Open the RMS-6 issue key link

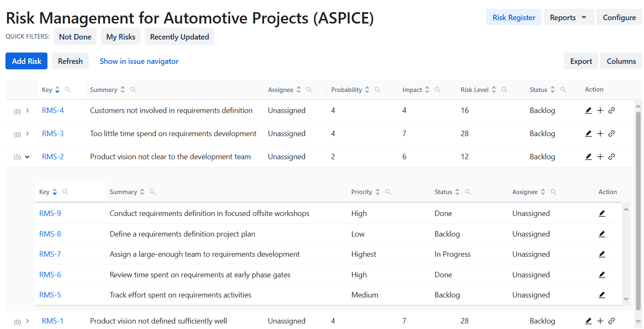click(x=50, y=275)
